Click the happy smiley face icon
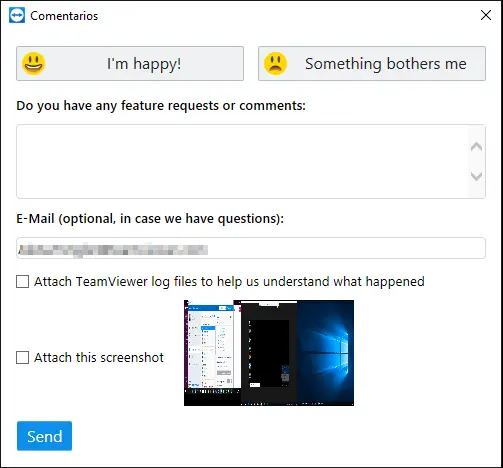 [x=33, y=63]
